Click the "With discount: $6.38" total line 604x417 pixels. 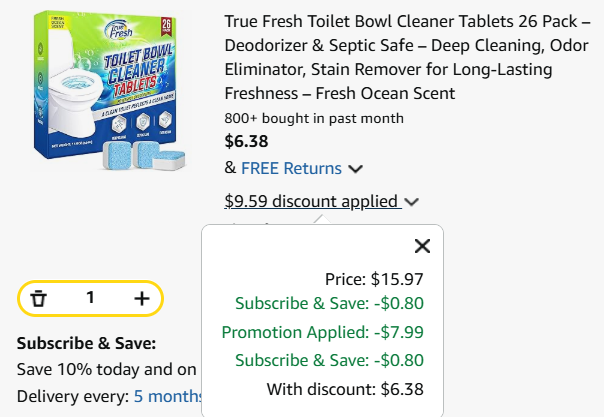click(x=345, y=388)
